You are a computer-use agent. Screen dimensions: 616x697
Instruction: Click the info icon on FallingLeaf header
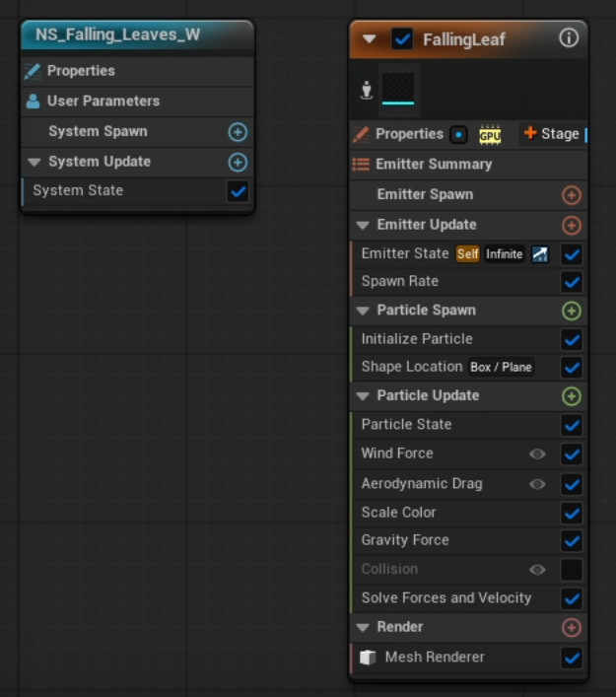(x=569, y=38)
